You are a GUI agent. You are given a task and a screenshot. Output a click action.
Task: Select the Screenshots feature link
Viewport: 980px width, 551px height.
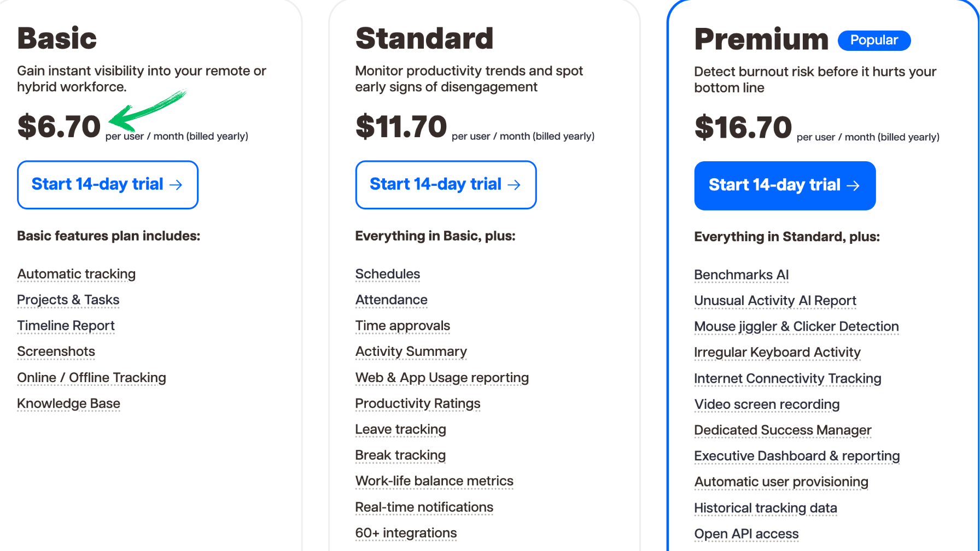pos(56,351)
